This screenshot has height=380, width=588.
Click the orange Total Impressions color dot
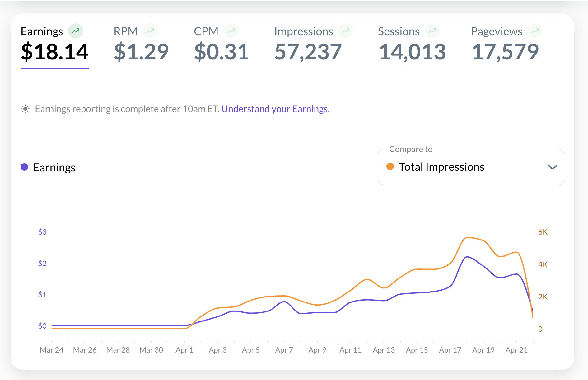pos(390,167)
